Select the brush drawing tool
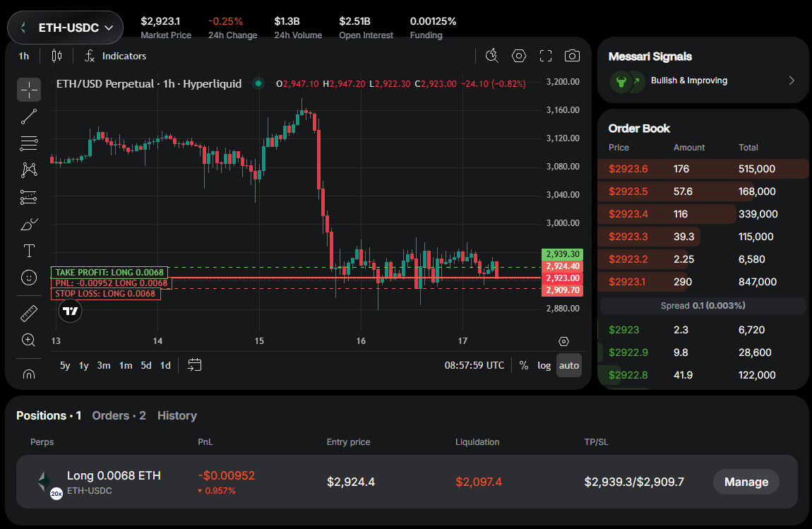Screen dimensions: 812x529 point(29,224)
